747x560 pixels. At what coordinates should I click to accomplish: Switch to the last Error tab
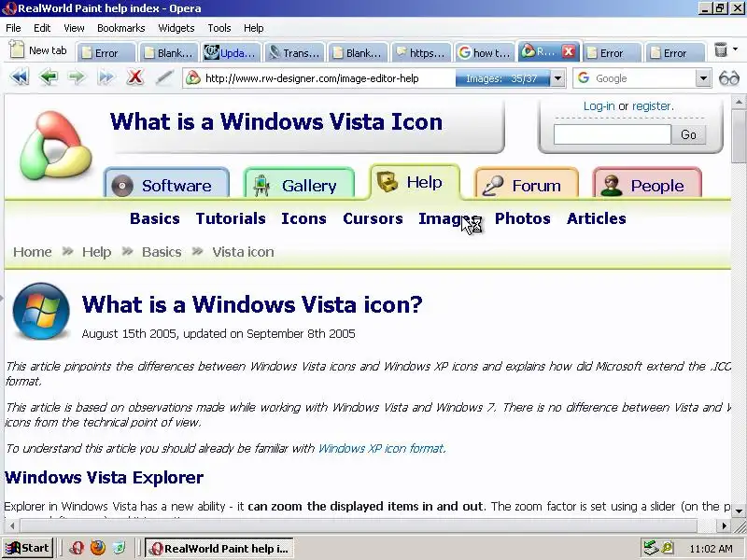click(x=674, y=53)
